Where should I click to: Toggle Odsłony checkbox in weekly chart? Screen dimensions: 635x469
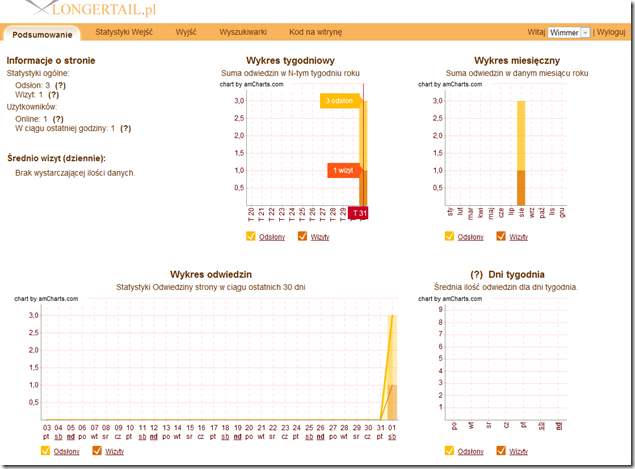[x=251, y=236]
